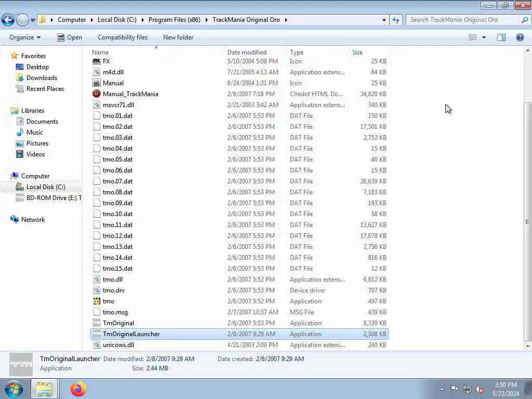Refresh the folder with the refresh button

click(x=395, y=20)
